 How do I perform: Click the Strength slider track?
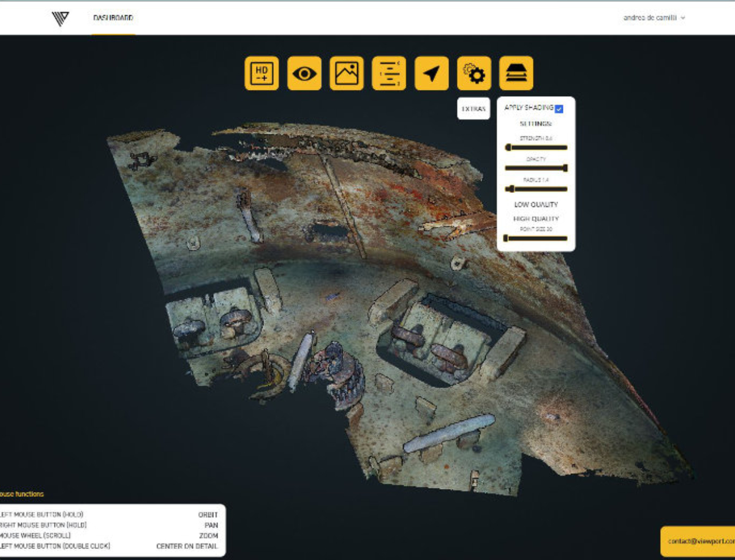click(537, 147)
